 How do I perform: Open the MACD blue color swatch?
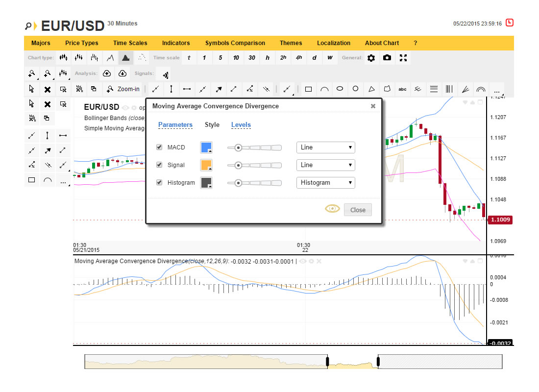[206, 147]
